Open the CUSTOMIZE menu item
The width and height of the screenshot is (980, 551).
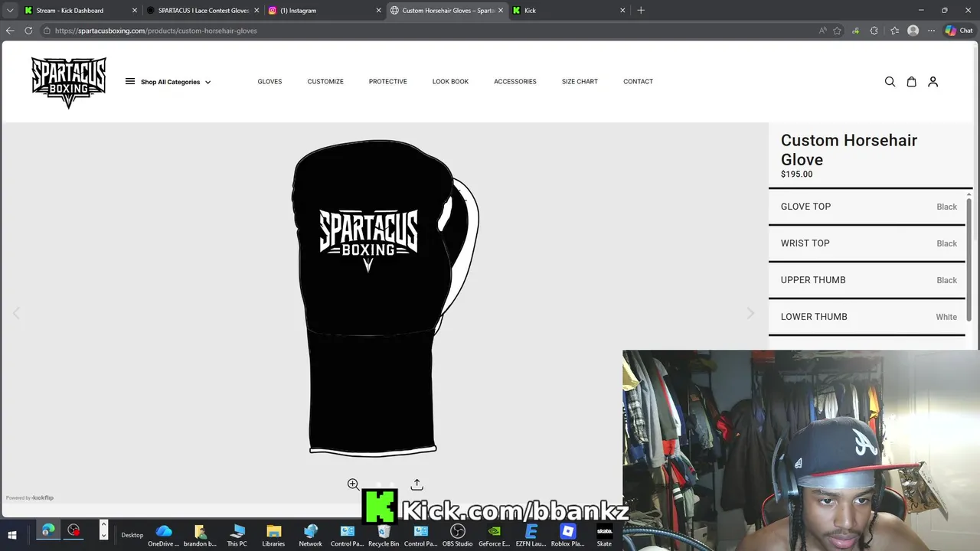(x=325, y=82)
